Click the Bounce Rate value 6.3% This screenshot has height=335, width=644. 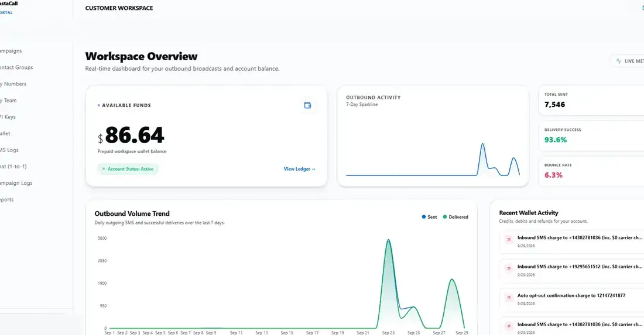coord(553,175)
